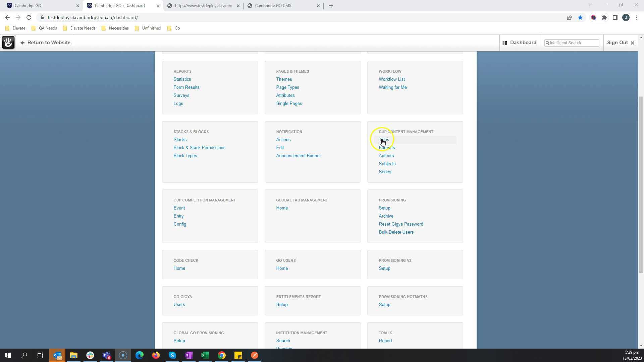Open browser side panel icon
Screen dimensions: 644x362
click(615, 18)
